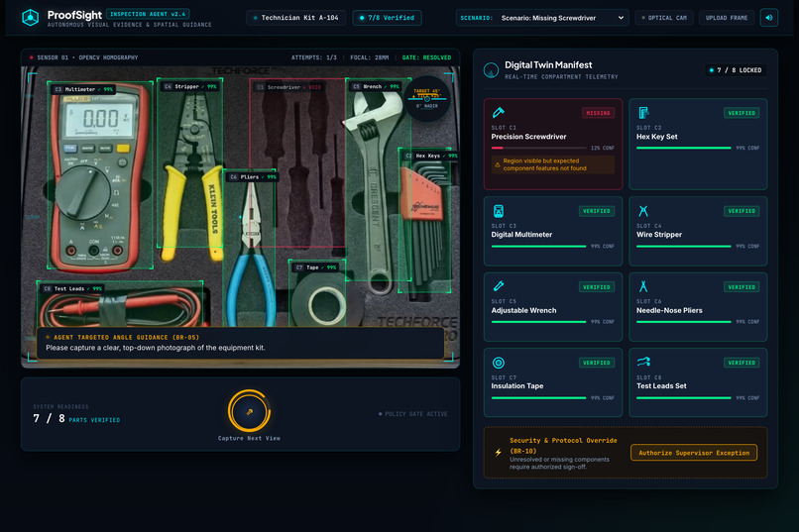
Task: Click the Precision Screwdriver confidence bar
Action: [x=538, y=148]
